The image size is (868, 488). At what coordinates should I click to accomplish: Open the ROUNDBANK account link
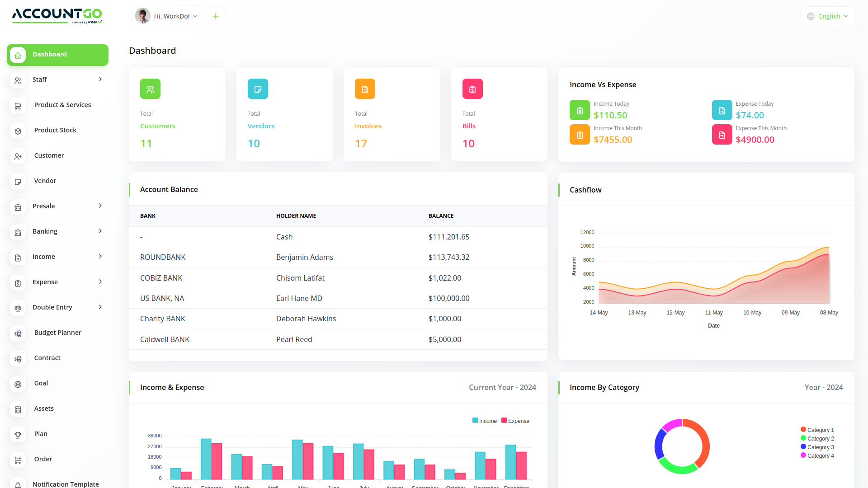[163, 257]
